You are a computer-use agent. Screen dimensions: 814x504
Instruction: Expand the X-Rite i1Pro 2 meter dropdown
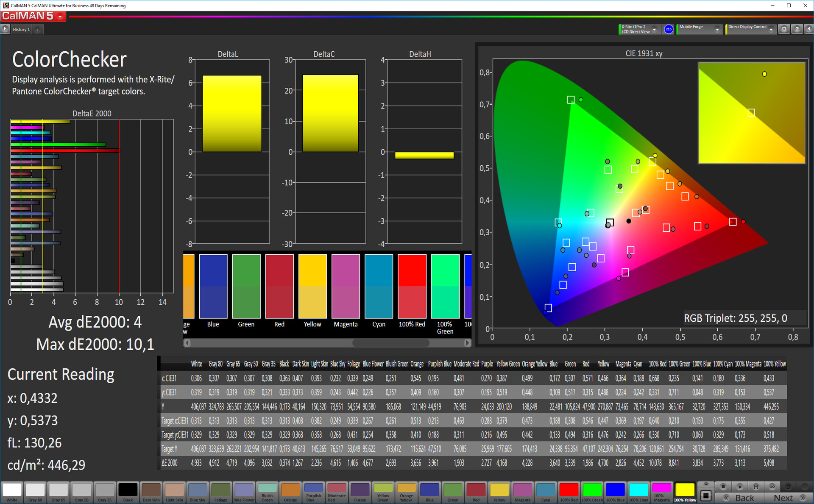655,29
